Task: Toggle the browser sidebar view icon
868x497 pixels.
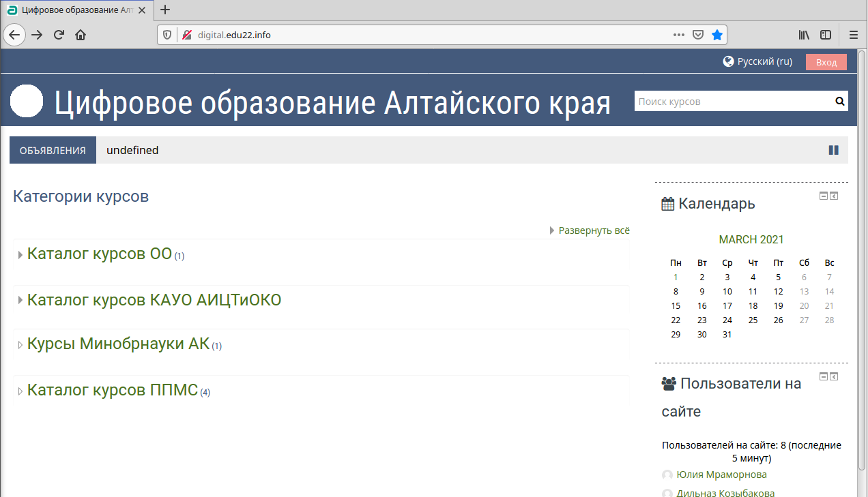Action: coord(826,35)
